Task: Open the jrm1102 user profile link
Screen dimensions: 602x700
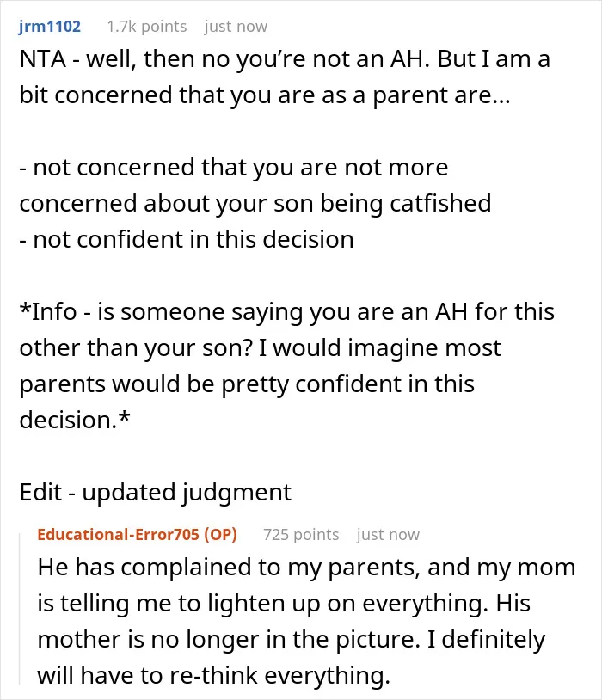Action: tap(50, 27)
